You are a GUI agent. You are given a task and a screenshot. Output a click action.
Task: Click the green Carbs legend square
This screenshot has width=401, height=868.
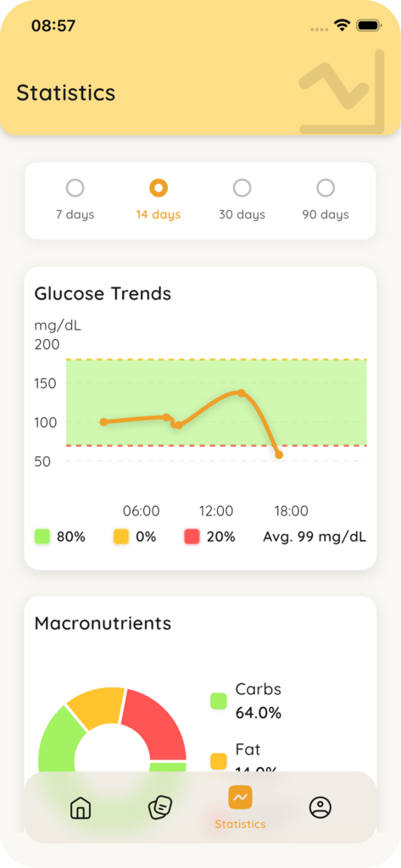click(219, 701)
